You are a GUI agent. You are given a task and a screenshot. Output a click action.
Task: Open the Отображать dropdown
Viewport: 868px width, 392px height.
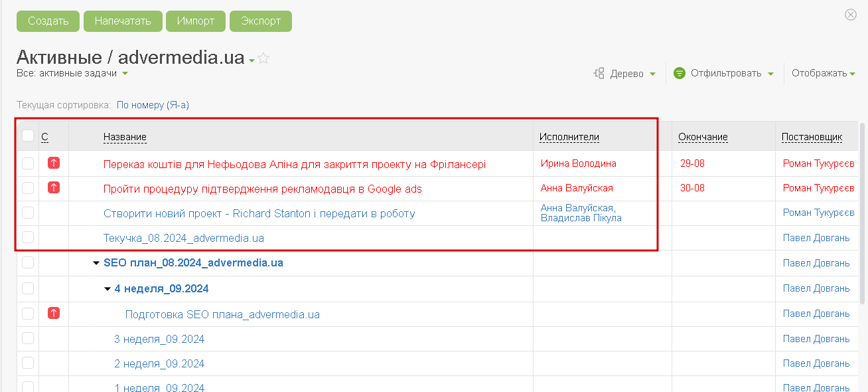pos(824,73)
